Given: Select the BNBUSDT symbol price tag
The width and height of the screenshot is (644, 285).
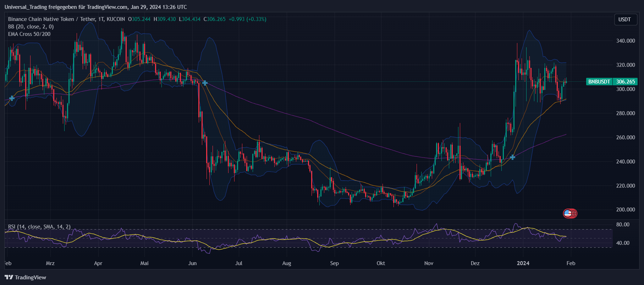Looking at the screenshot, I should [x=599, y=82].
